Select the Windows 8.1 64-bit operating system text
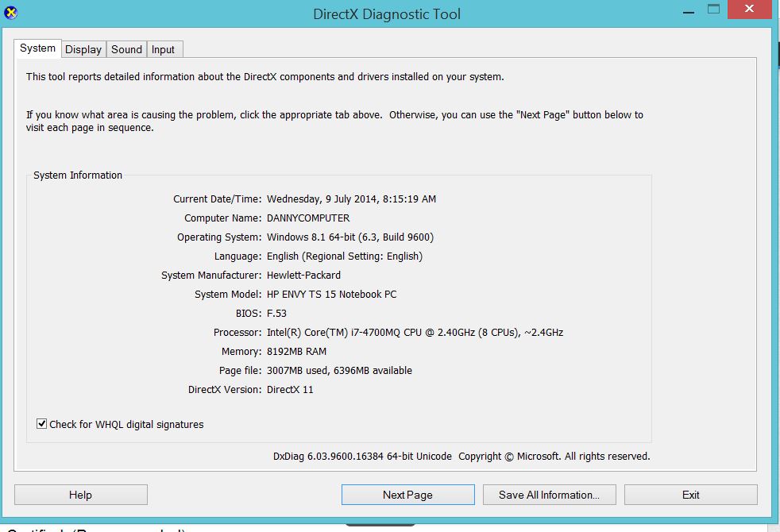The image size is (780, 532). [x=350, y=237]
